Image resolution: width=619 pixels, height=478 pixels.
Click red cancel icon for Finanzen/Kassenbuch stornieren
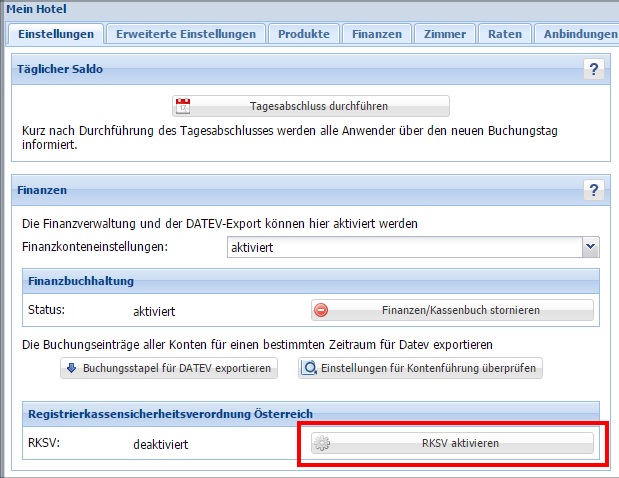(x=322, y=310)
